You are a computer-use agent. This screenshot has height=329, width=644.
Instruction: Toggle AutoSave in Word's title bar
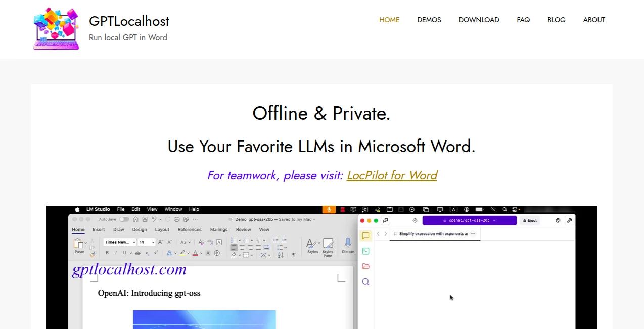pyautogui.click(x=124, y=219)
